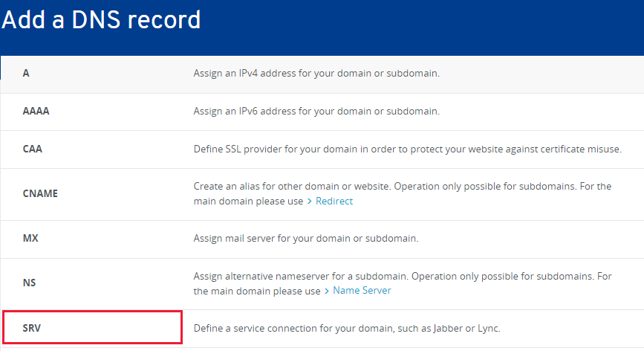The height and width of the screenshot is (351, 644).
Task: Click the chevron arrow before Name Server
Action: (327, 291)
